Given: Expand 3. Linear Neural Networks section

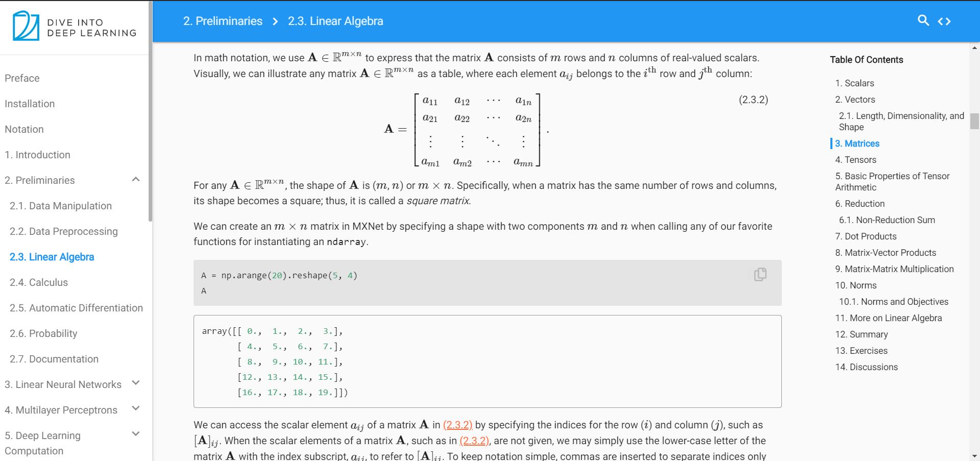Looking at the screenshot, I should click(x=136, y=383).
